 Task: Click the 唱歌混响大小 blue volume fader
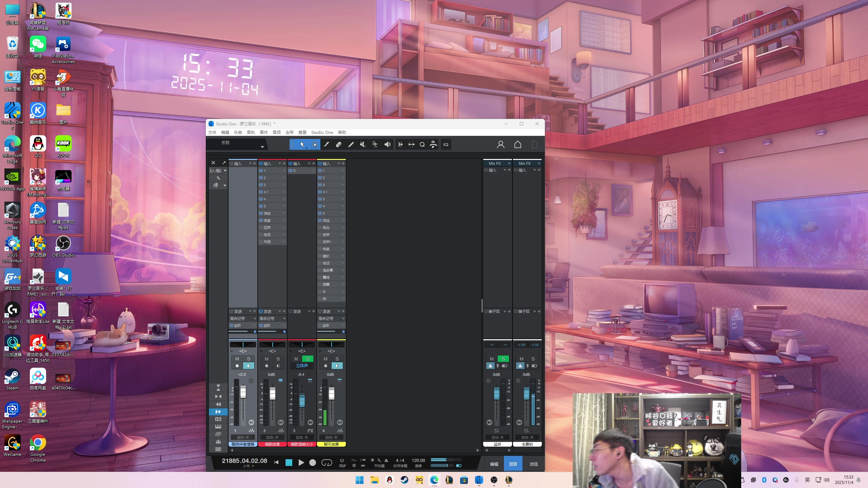(x=302, y=401)
